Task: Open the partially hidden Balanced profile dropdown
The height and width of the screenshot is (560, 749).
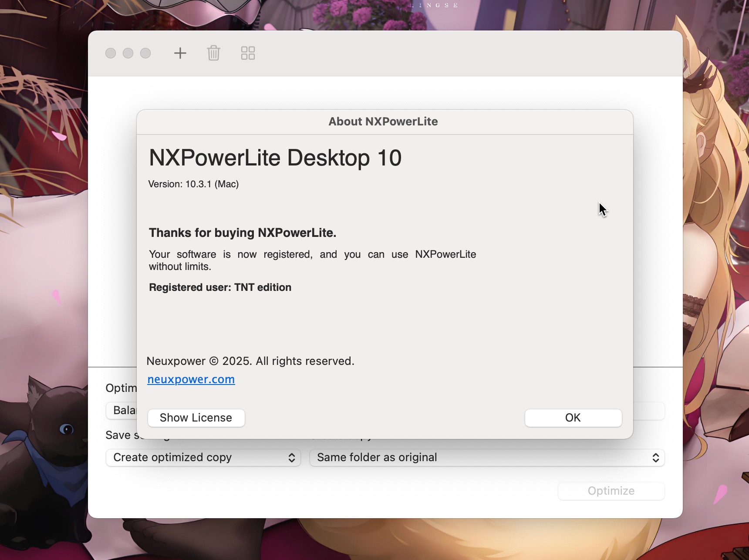Action: (121, 410)
